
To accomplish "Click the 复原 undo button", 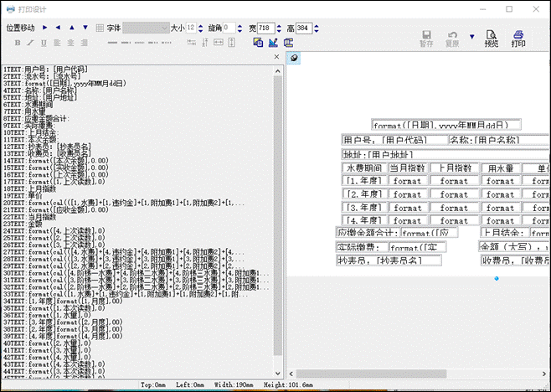I will click(x=452, y=39).
